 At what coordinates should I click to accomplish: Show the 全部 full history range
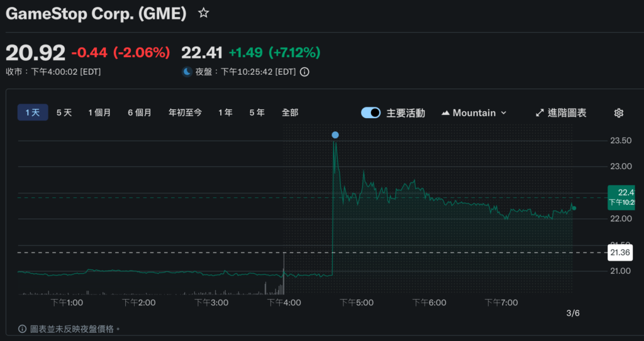coord(290,112)
